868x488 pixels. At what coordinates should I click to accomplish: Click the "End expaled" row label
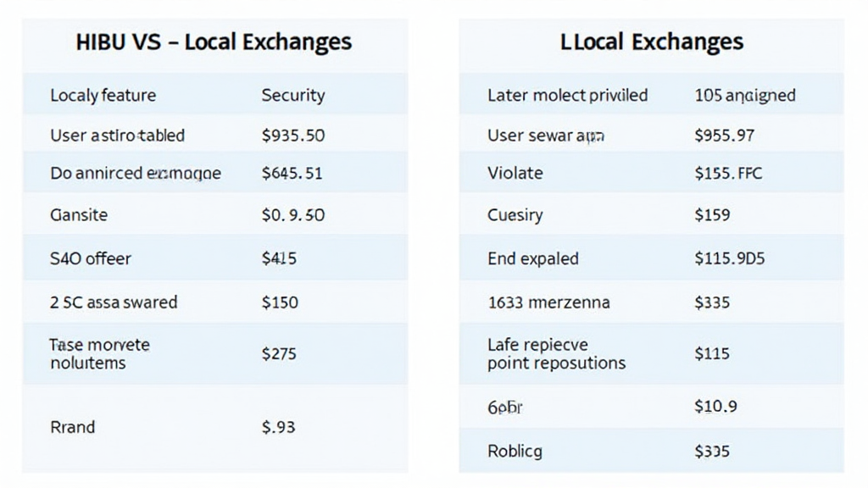pos(532,258)
